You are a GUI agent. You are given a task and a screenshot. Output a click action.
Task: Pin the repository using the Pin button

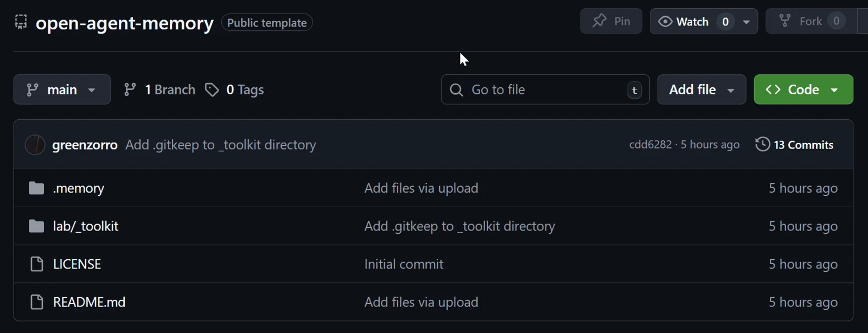point(611,21)
